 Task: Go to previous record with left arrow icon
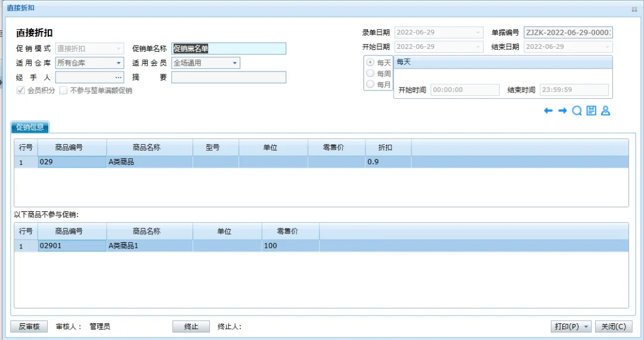[x=548, y=111]
